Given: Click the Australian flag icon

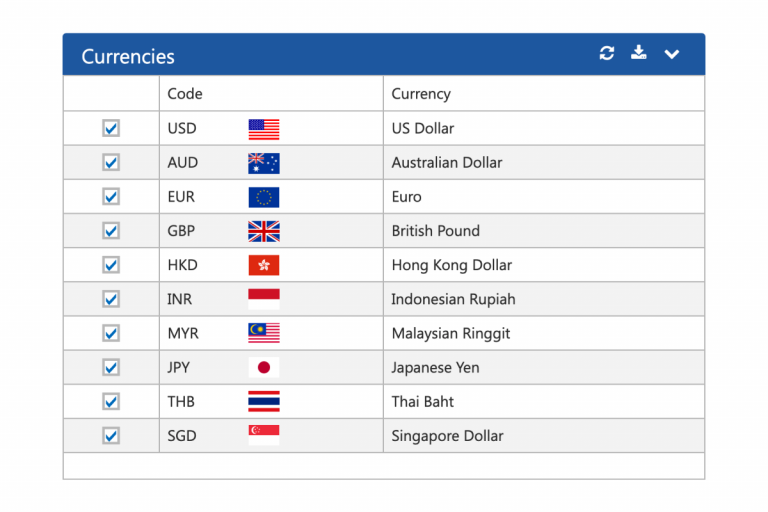Looking at the screenshot, I should coord(264,164).
